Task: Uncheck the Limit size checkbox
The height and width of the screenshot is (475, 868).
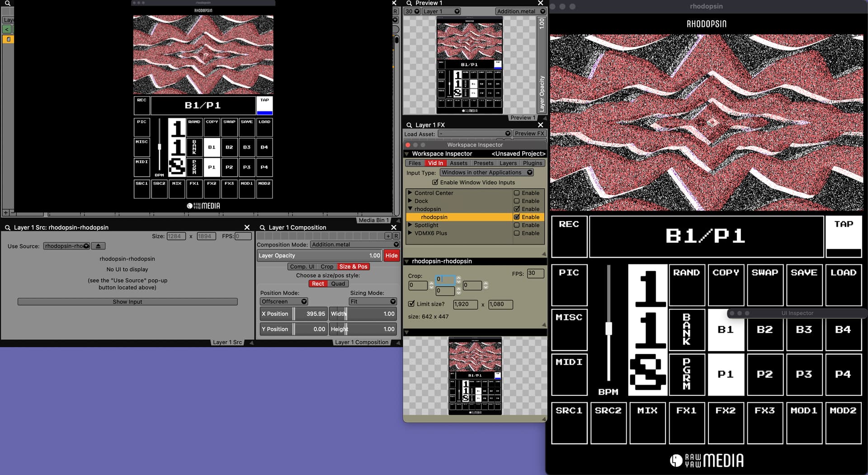Action: (411, 304)
